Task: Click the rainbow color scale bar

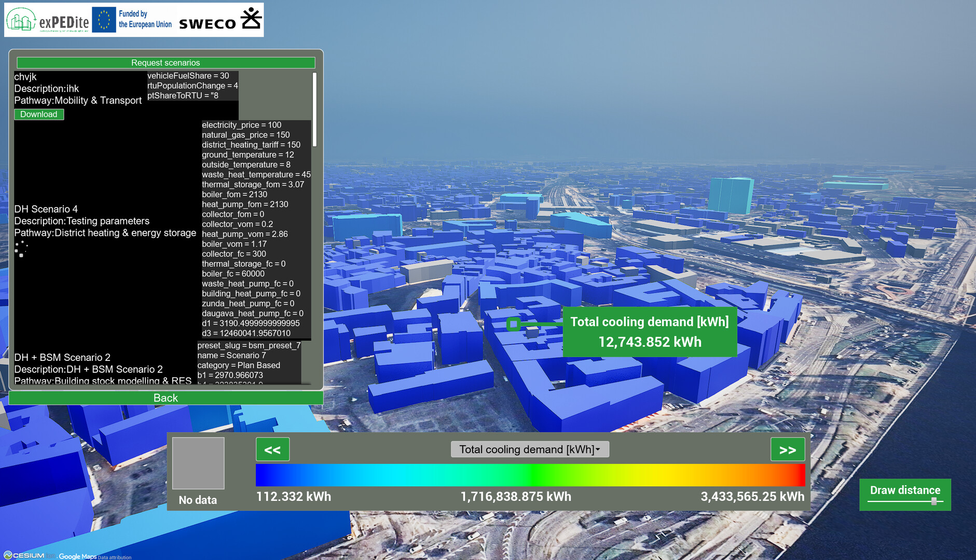Action: pyautogui.click(x=530, y=475)
